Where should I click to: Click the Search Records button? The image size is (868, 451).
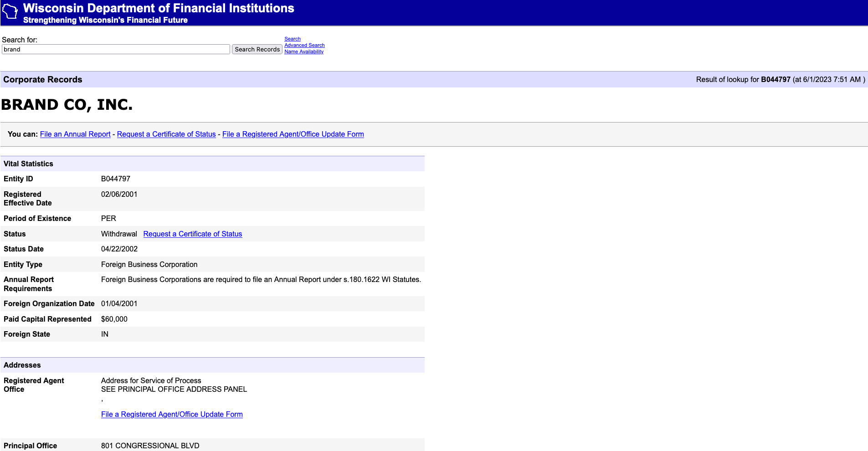257,49
